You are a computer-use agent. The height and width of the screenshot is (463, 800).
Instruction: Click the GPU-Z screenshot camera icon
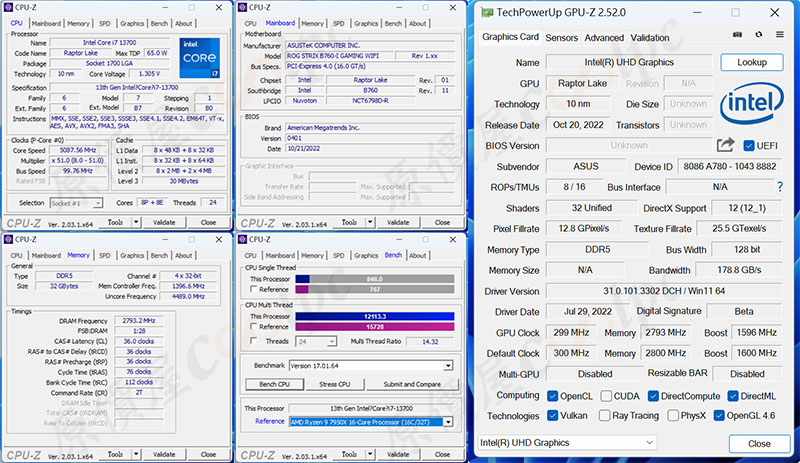coord(737,35)
